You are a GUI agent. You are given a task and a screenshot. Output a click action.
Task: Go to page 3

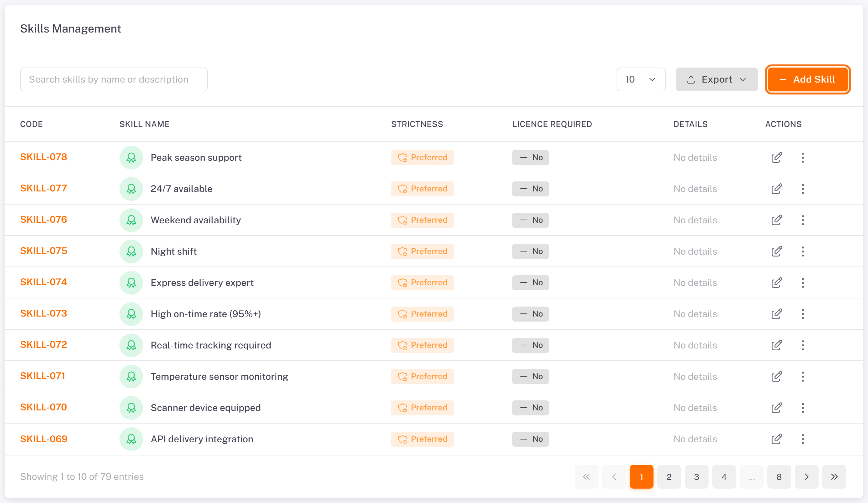696,476
